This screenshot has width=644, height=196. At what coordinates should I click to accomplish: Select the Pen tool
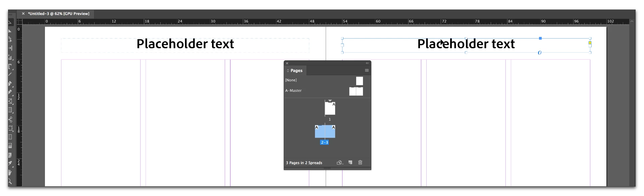click(x=10, y=83)
